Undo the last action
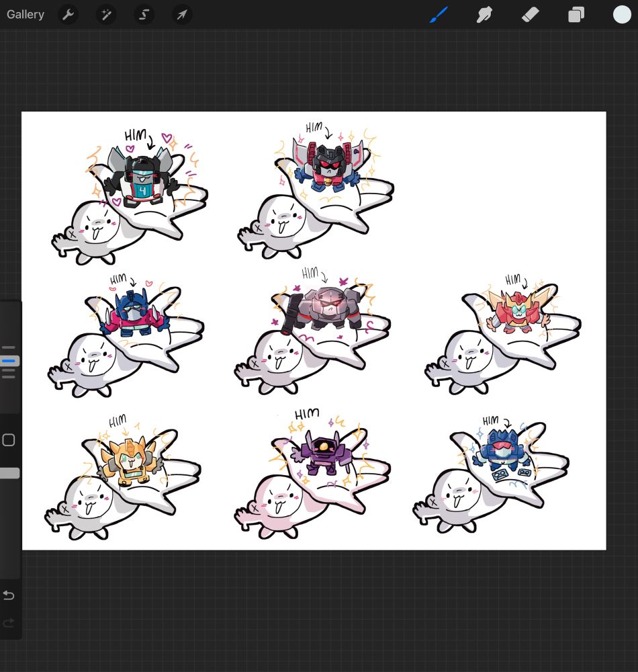Image resolution: width=638 pixels, height=672 pixels. click(x=9, y=595)
